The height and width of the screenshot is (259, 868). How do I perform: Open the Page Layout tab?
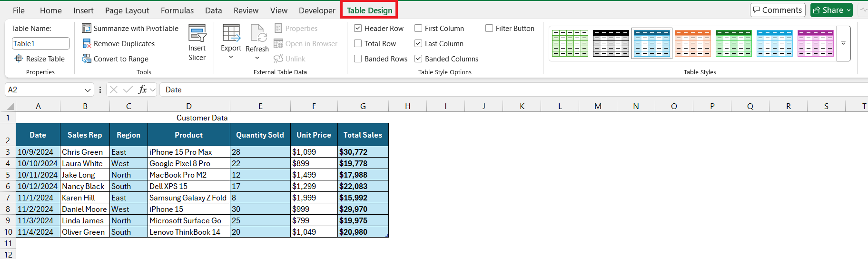pyautogui.click(x=127, y=10)
